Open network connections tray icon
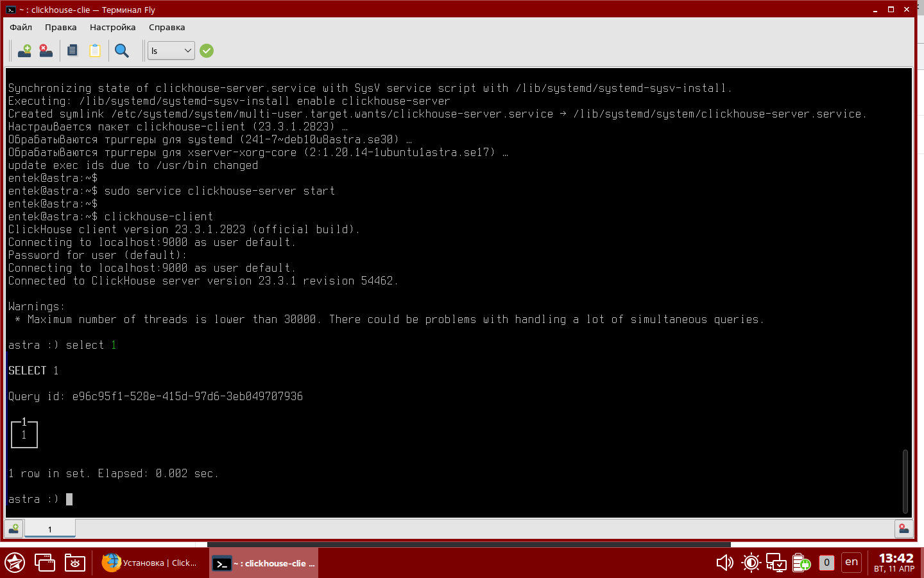924x578 pixels. pyautogui.click(x=776, y=563)
